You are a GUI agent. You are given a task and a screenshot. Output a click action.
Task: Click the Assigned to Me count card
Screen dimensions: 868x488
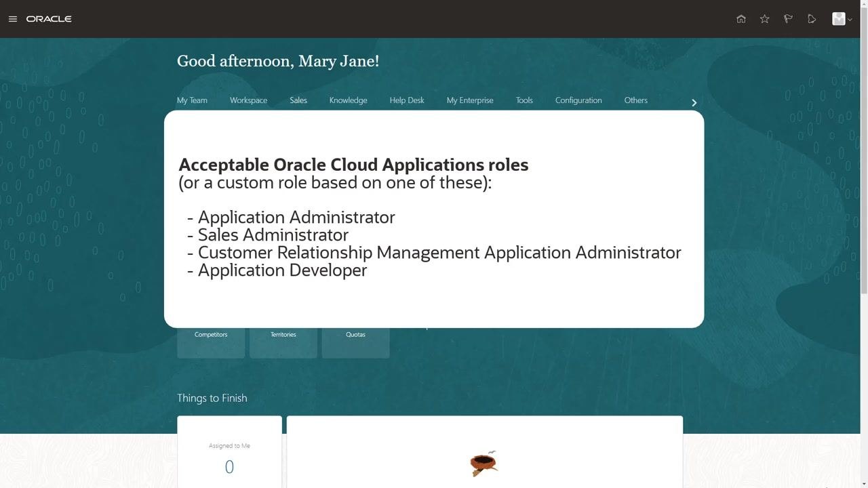pos(229,452)
